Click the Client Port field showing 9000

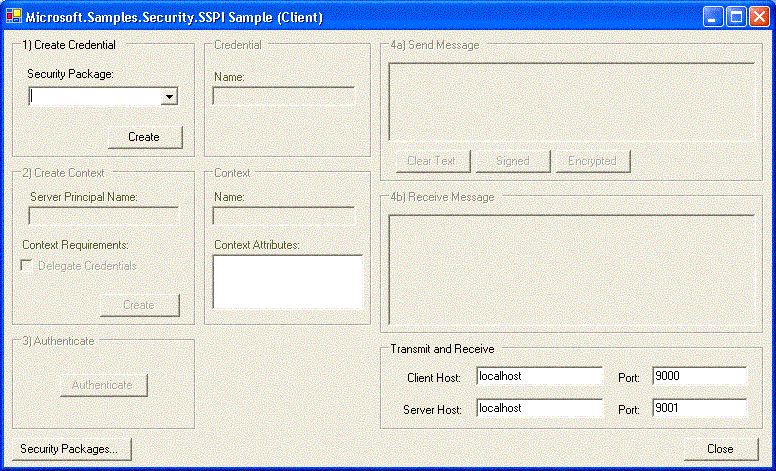pyautogui.click(x=699, y=376)
